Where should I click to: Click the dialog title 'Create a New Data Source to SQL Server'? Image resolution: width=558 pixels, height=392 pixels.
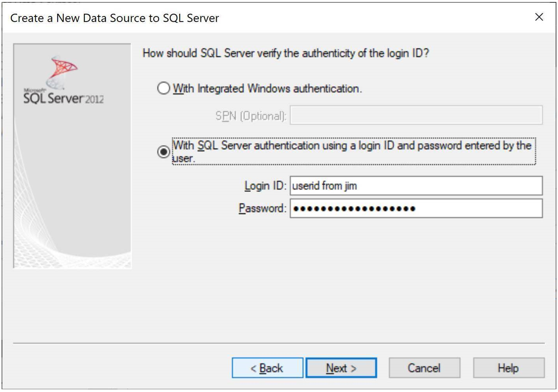tap(115, 18)
